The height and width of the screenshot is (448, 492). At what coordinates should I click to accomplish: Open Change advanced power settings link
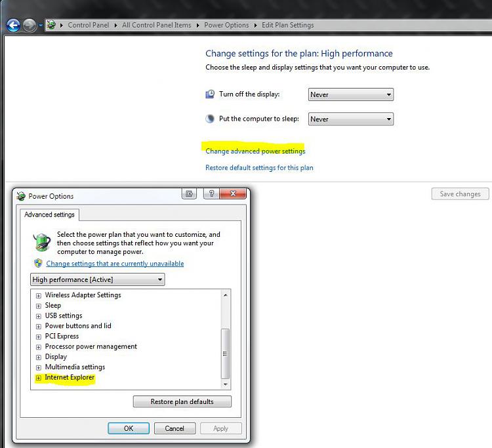255,152
